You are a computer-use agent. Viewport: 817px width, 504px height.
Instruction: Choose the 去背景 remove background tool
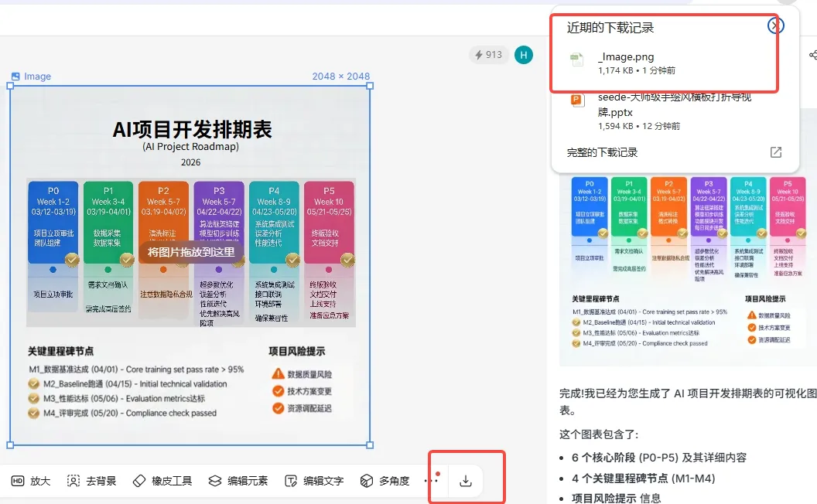click(x=92, y=481)
